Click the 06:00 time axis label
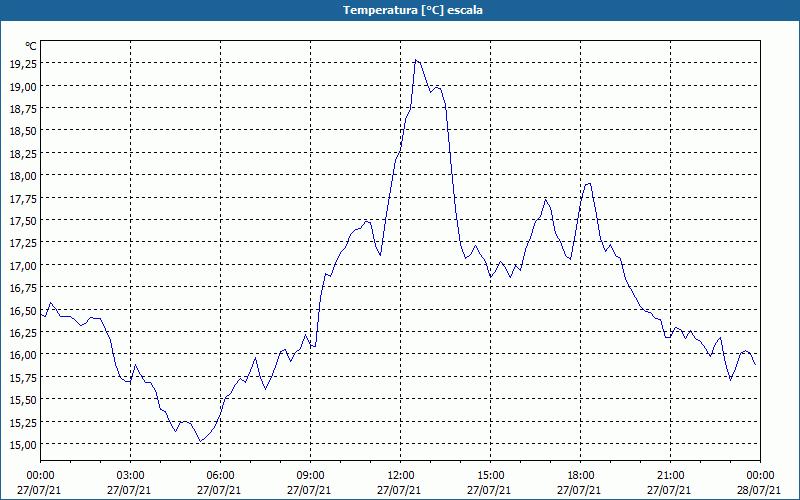The height and width of the screenshot is (500, 800). pyautogui.click(x=220, y=476)
